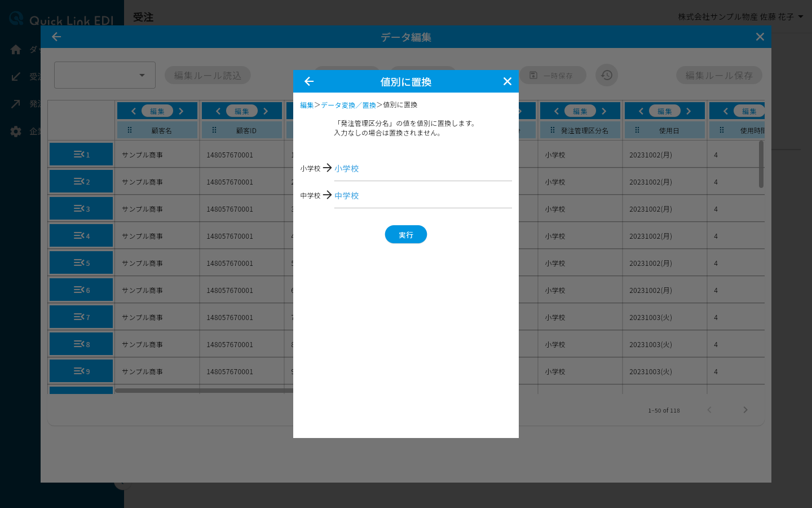Select 148057670001 cell in row 1
This screenshot has height=508, width=812.
pyautogui.click(x=242, y=155)
